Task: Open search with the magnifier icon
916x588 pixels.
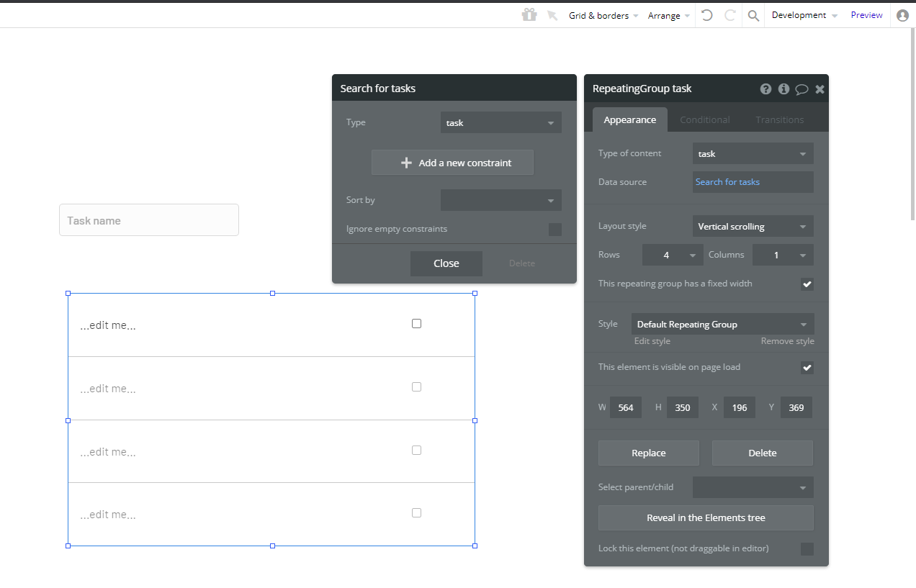Action: 753,15
